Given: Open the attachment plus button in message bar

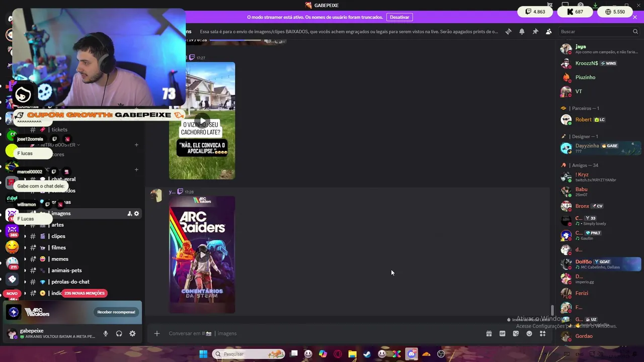Looking at the screenshot, I should 157,333.
